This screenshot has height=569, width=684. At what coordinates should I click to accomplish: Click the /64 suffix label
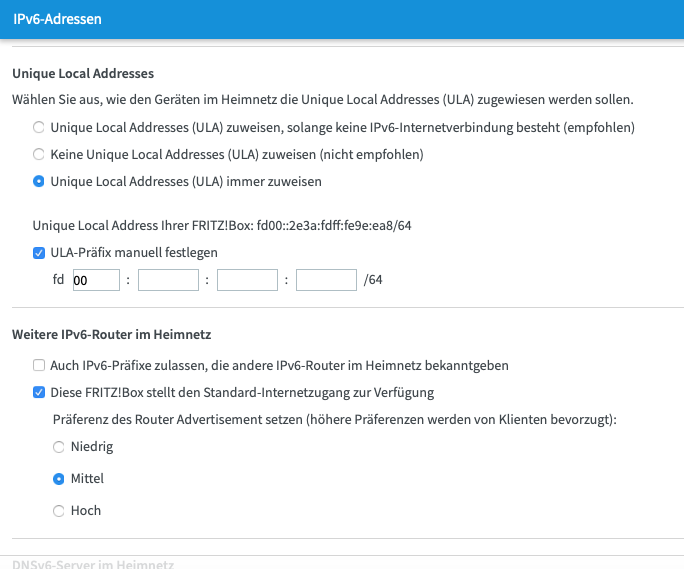coord(373,280)
